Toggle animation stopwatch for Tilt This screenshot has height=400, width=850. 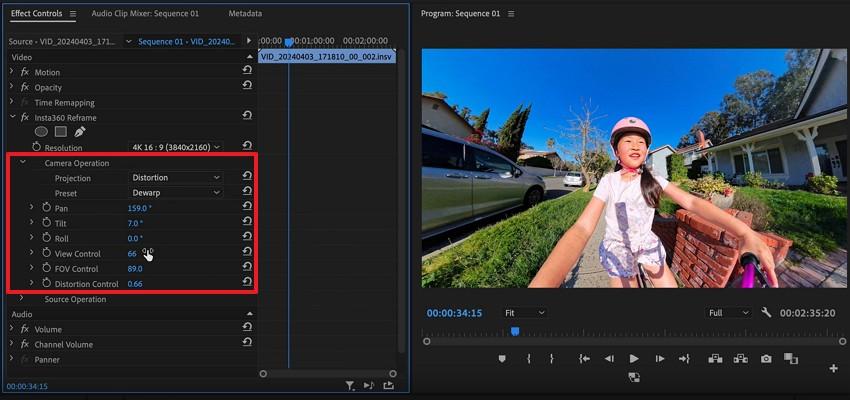(x=47, y=223)
